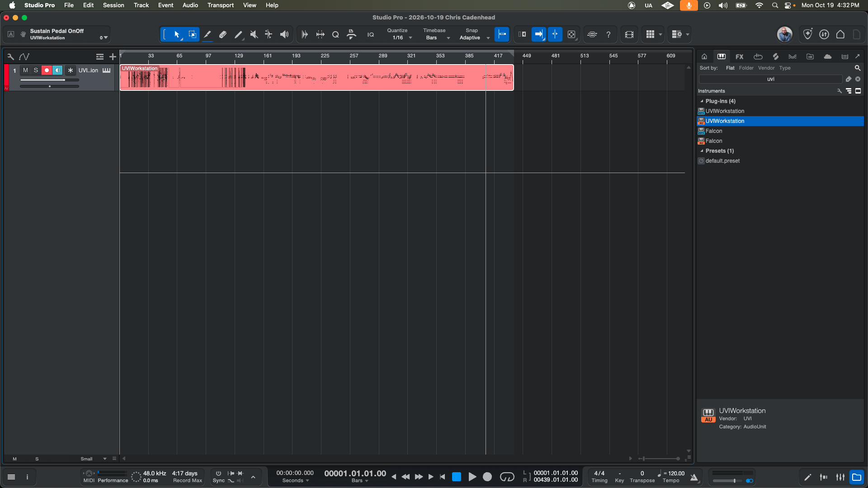The height and width of the screenshot is (488, 868).
Task: Select the UVIWorkstation event in arrangement
Action: tap(316, 78)
